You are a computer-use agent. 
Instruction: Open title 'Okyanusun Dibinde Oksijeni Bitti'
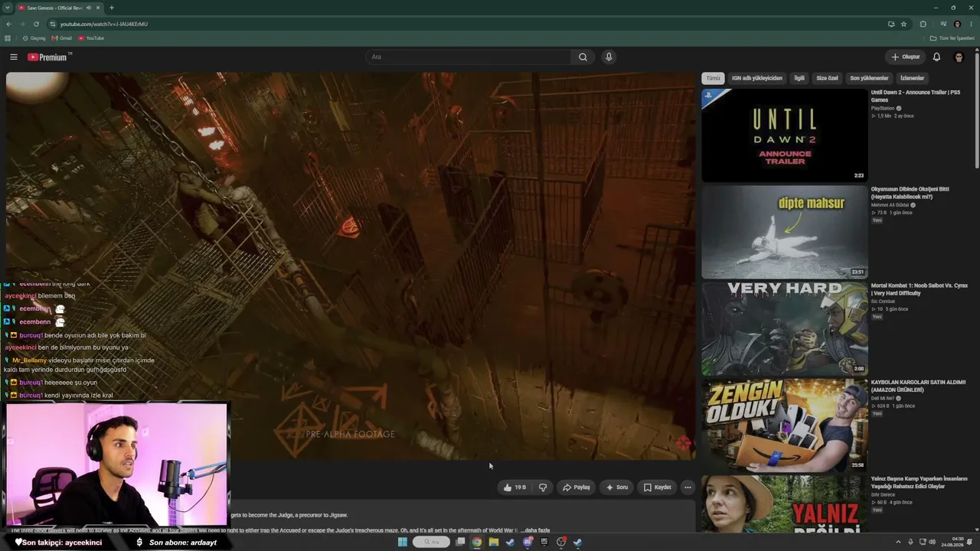pyautogui.click(x=910, y=193)
